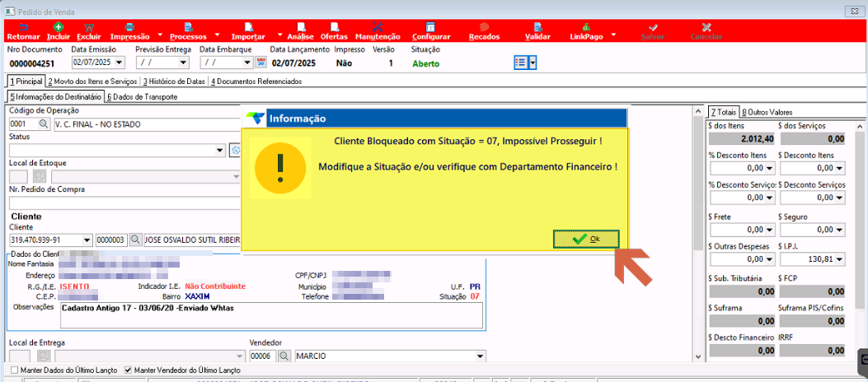The width and height of the screenshot is (868, 382).
Task: Click the Nr. Pedido de Compra field
Action: 124,203
